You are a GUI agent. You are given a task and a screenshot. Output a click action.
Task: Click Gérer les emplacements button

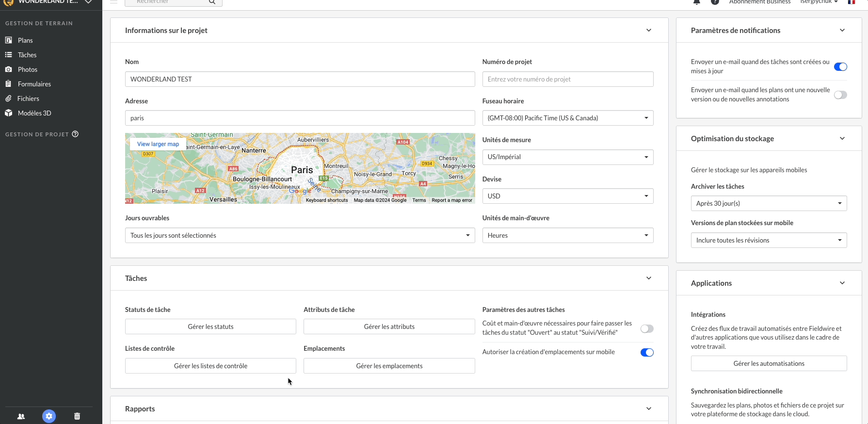click(389, 366)
